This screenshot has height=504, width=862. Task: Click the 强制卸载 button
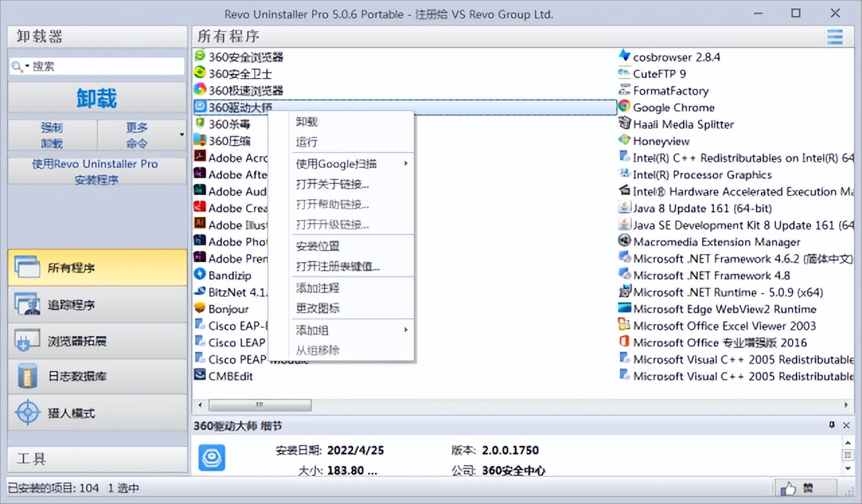coord(52,134)
